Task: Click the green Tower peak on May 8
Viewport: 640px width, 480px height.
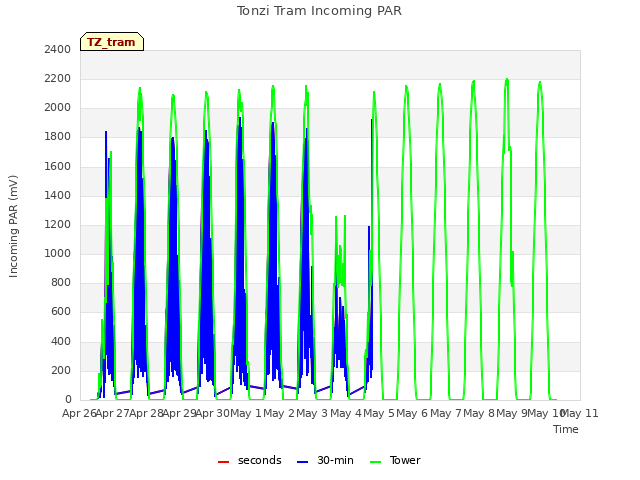Action: click(507, 80)
